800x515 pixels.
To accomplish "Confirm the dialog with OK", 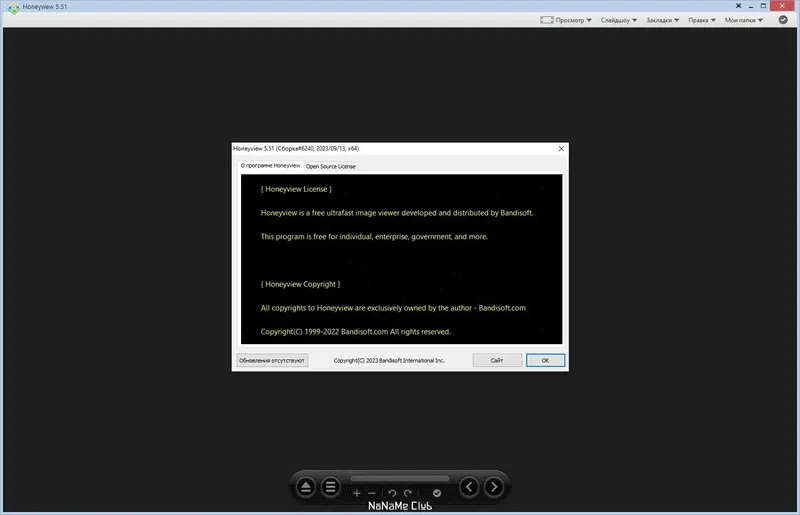I will pos(545,360).
